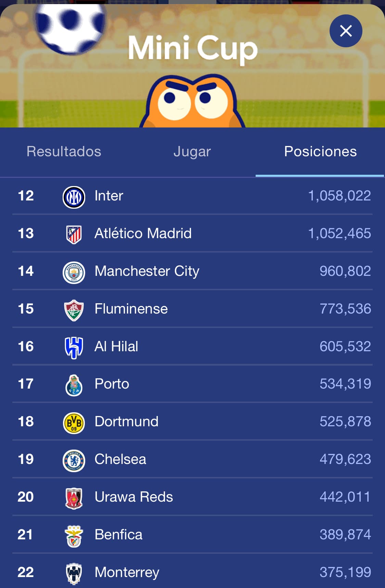Tap the Inter club crest
The image size is (385, 588).
(x=74, y=197)
